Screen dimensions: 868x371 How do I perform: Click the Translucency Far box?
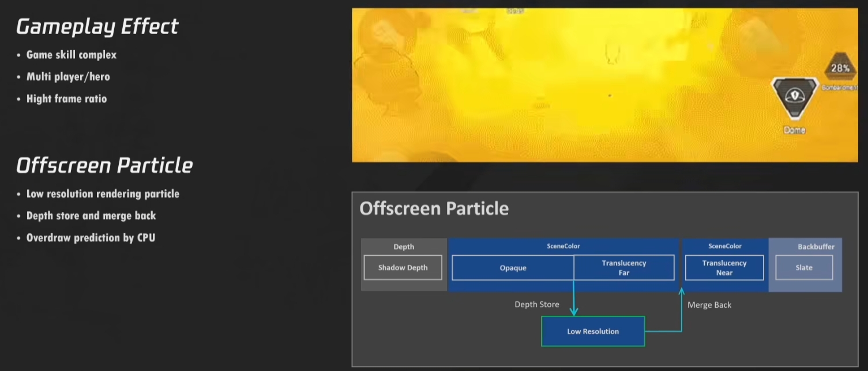624,268
